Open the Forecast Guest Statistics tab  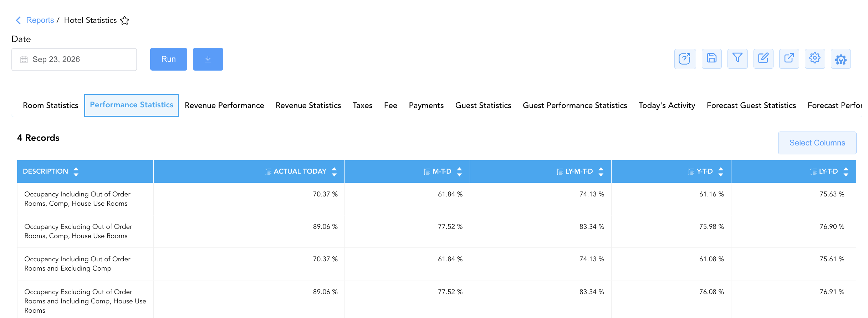point(751,106)
